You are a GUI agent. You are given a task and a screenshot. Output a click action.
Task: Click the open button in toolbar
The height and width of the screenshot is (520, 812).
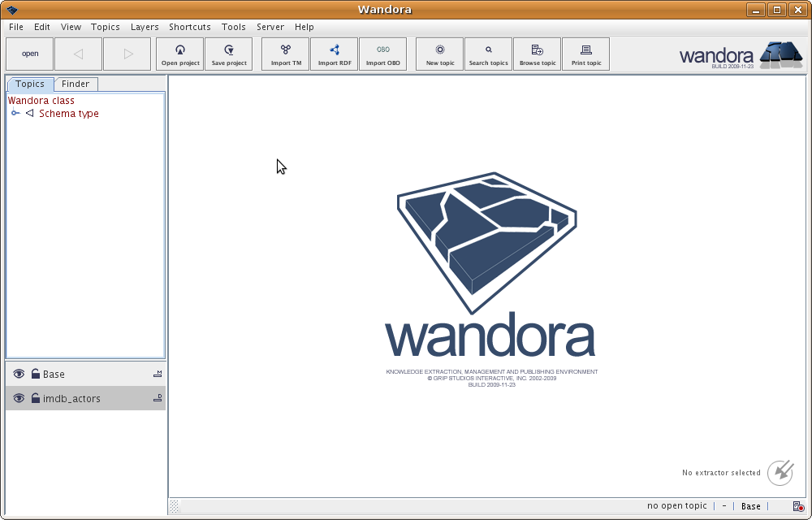30,54
